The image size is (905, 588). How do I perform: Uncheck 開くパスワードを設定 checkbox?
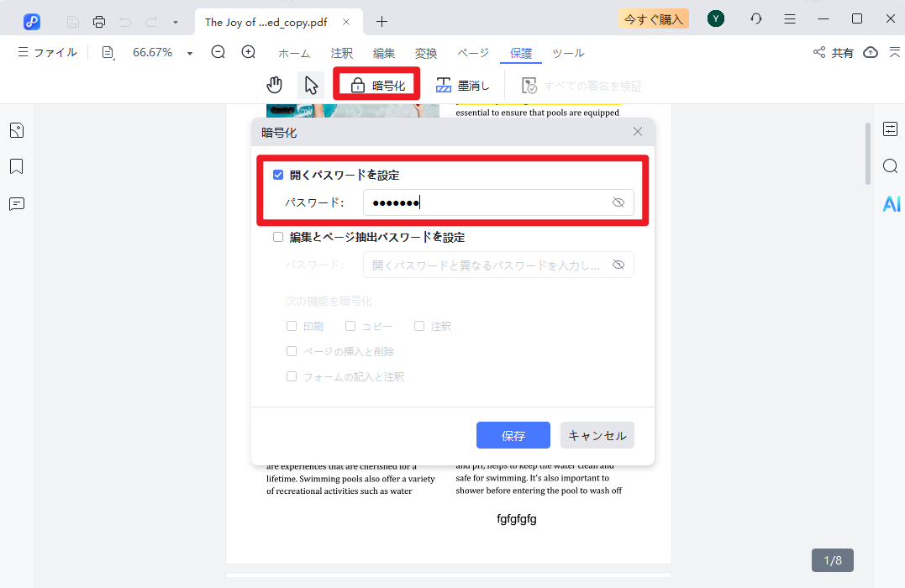[x=277, y=175]
